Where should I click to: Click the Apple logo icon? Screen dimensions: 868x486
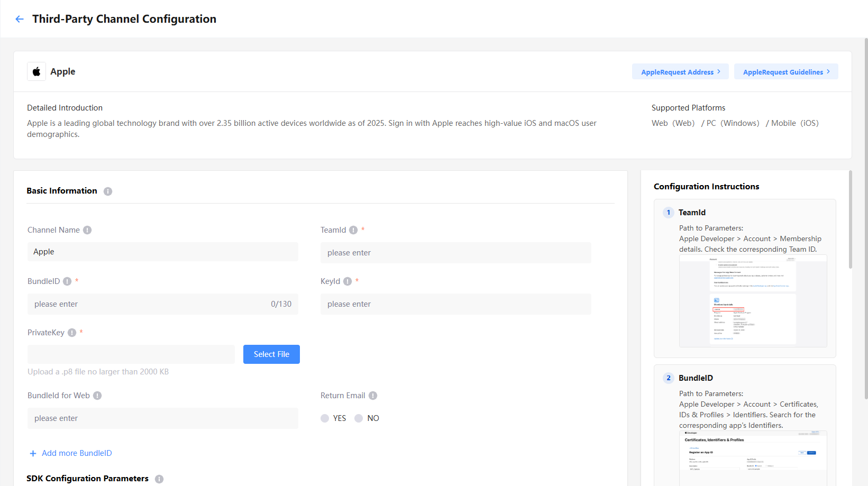pos(36,71)
